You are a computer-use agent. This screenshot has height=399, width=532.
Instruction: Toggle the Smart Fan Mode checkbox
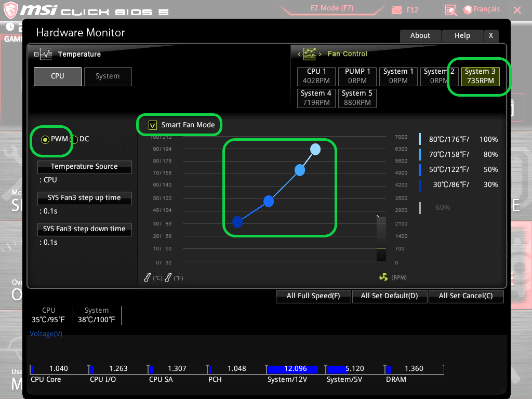pyautogui.click(x=153, y=125)
